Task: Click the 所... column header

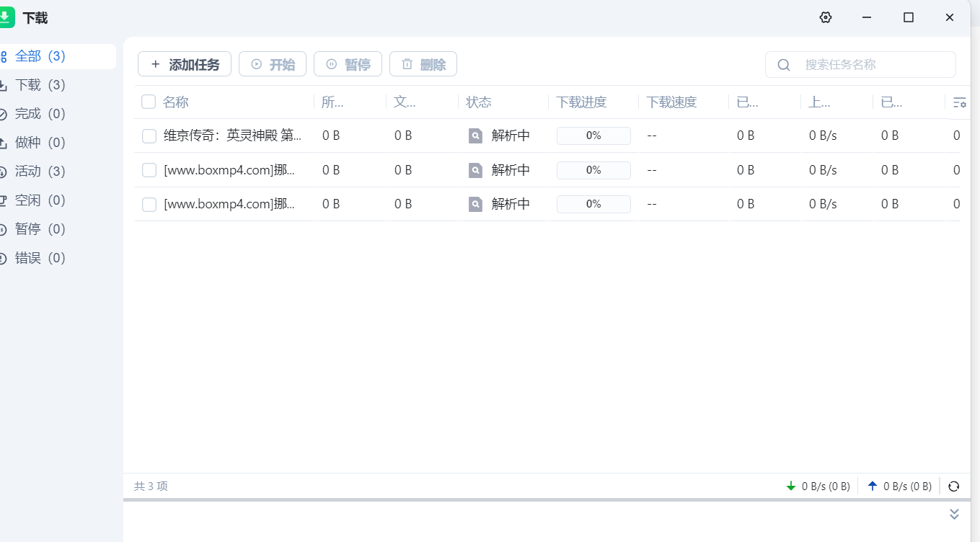Action: tap(332, 102)
